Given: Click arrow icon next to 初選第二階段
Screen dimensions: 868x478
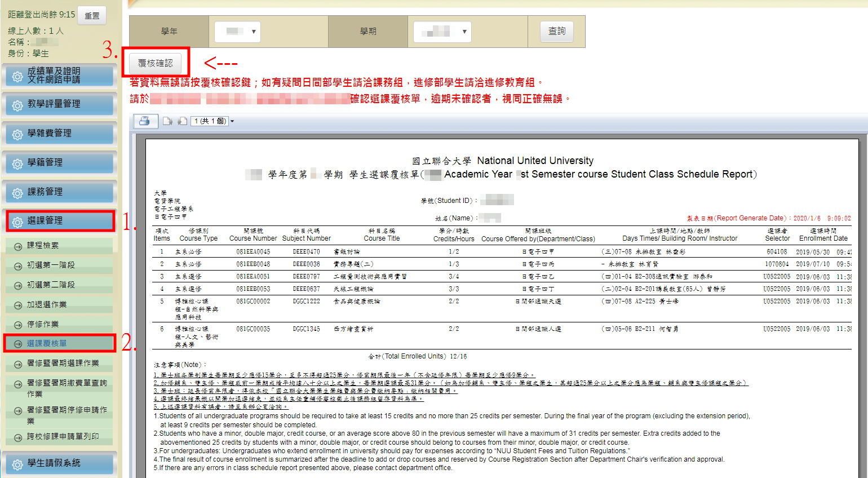Looking at the screenshot, I should [17, 285].
